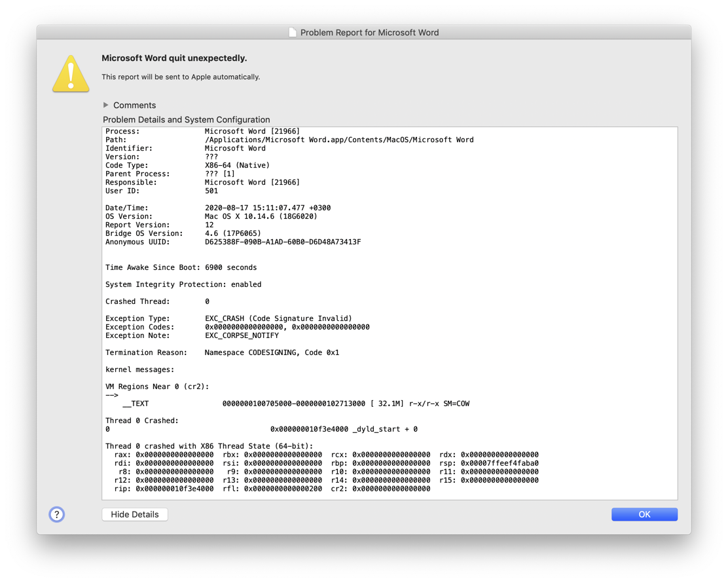Click the r15 register value

(x=500, y=480)
